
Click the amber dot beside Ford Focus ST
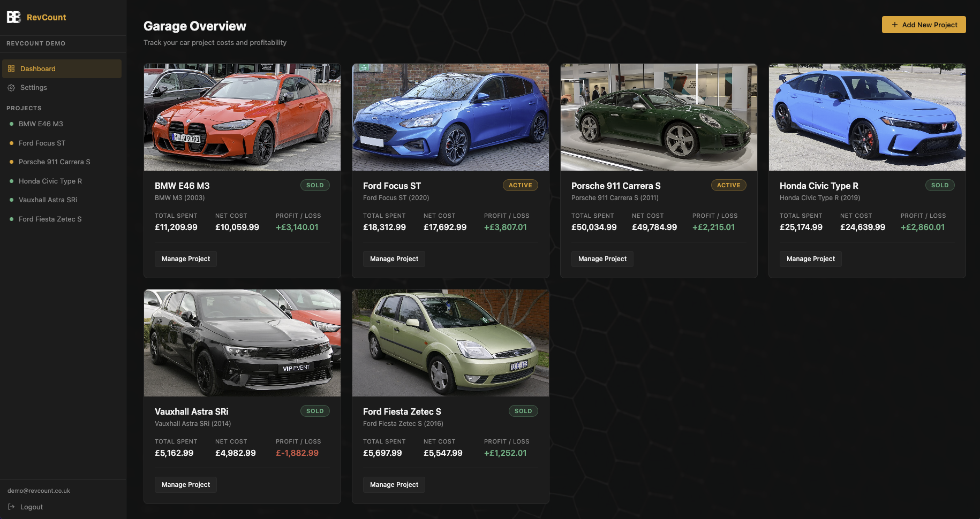coord(11,143)
